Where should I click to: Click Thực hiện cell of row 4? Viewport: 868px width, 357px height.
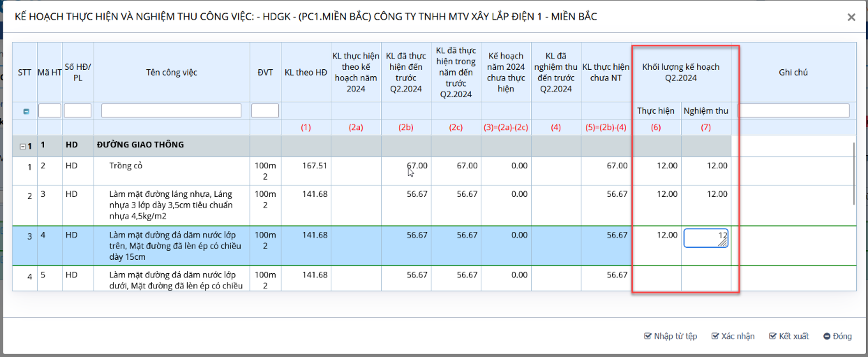(x=657, y=277)
